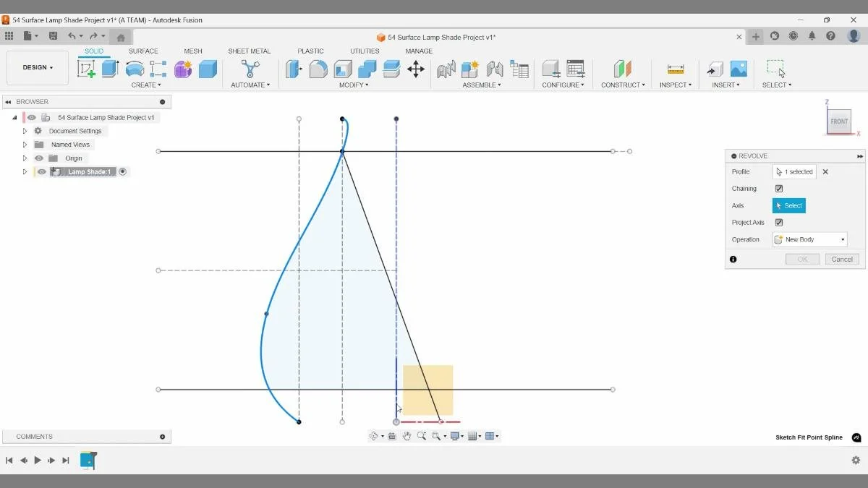Open the data panel grid icon
This screenshot has width=868, height=488.
[9, 35]
